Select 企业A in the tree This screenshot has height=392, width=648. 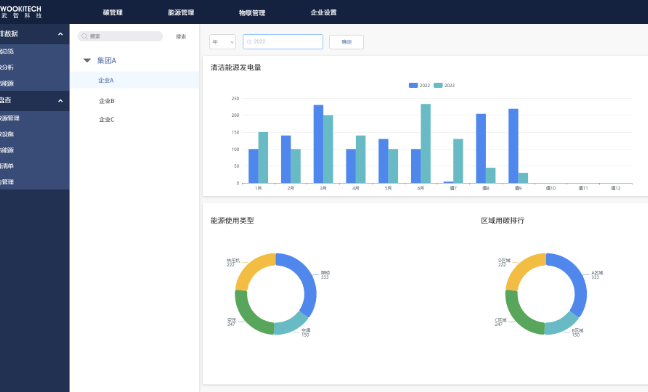coord(106,80)
